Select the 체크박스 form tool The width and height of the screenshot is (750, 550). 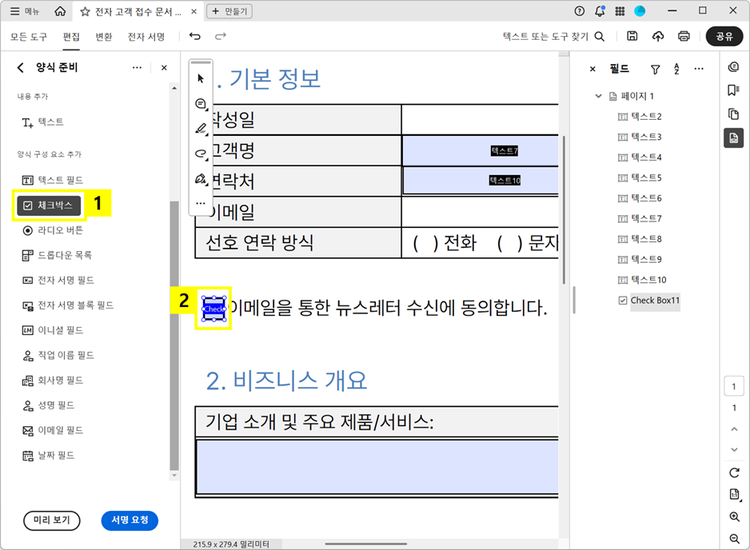[49, 205]
